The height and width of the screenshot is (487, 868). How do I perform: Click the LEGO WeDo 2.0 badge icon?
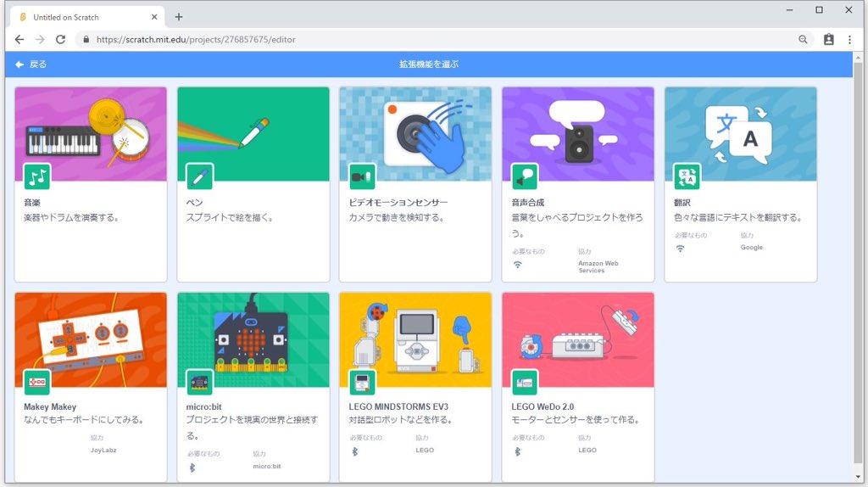(524, 383)
